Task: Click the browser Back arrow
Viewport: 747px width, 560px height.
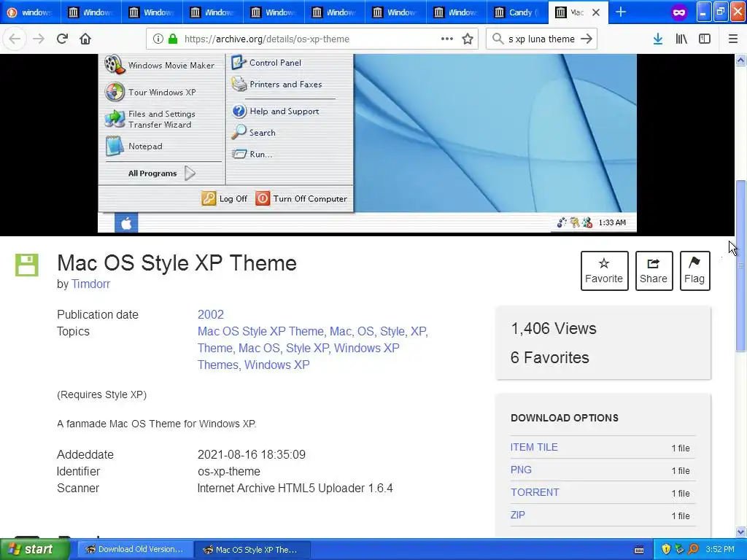Action: click(15, 39)
